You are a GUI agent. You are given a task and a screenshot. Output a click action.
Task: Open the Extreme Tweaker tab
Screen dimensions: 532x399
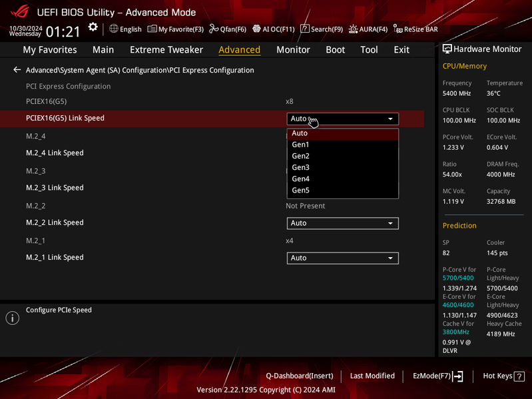[166, 49]
